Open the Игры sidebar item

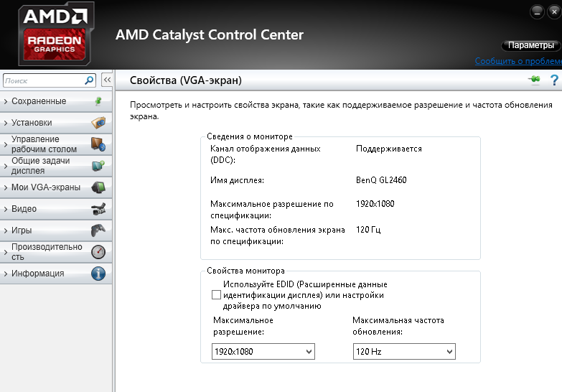(x=56, y=230)
